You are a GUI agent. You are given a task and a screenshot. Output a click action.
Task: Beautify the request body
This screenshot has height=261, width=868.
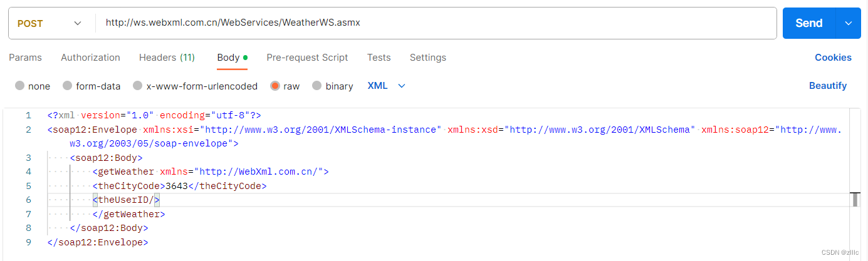(x=828, y=86)
